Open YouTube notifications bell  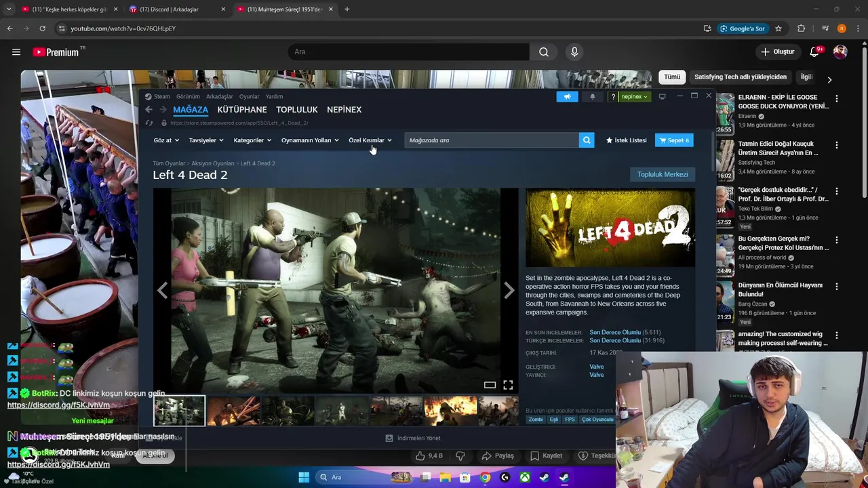(814, 52)
